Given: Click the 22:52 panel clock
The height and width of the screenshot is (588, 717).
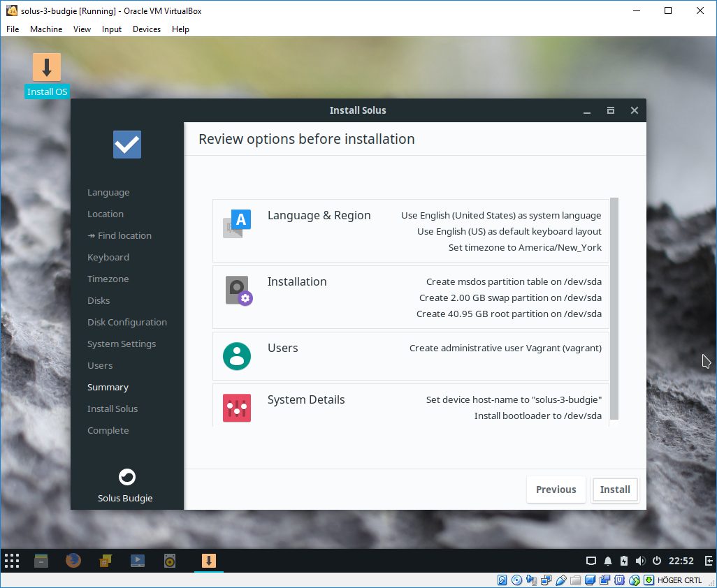Looking at the screenshot, I should click(681, 561).
